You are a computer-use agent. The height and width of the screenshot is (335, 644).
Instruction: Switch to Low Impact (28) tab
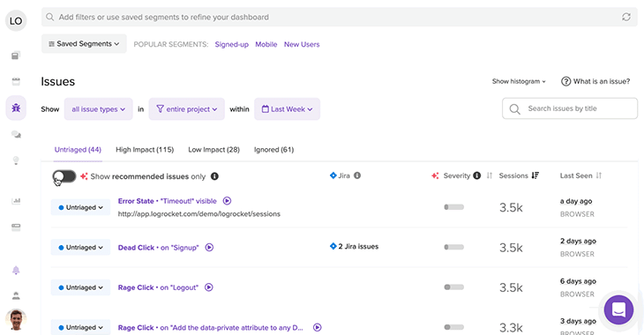(214, 150)
